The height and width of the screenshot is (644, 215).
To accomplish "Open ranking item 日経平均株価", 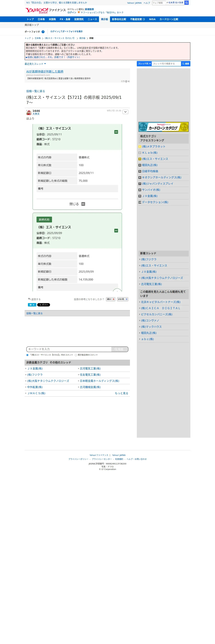I will [150, 171].
